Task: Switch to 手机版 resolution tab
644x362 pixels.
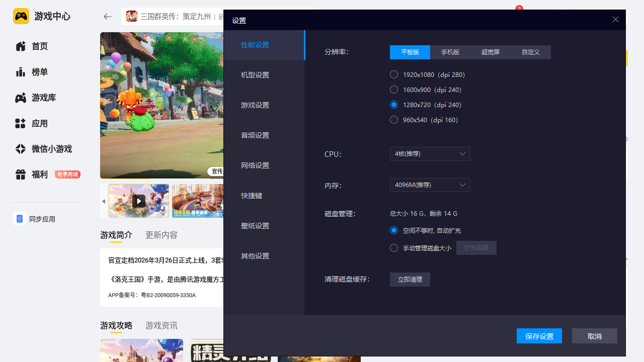Action: [x=450, y=52]
